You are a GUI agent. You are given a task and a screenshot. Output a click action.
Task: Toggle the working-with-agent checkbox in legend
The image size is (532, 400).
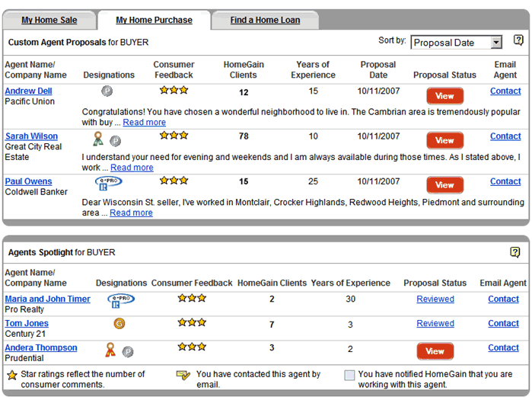[349, 375]
